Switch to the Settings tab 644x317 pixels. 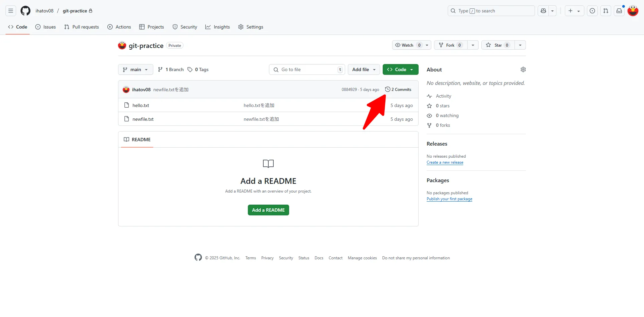pos(251,27)
